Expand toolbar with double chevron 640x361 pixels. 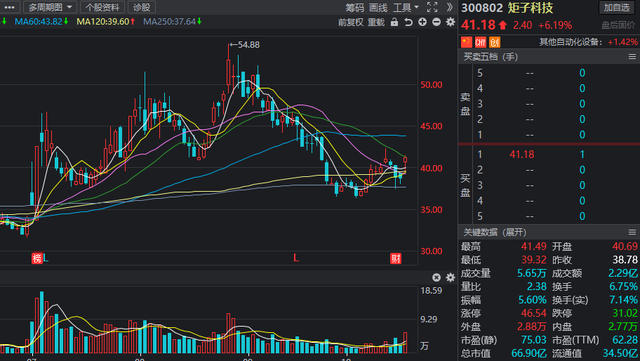point(449,7)
